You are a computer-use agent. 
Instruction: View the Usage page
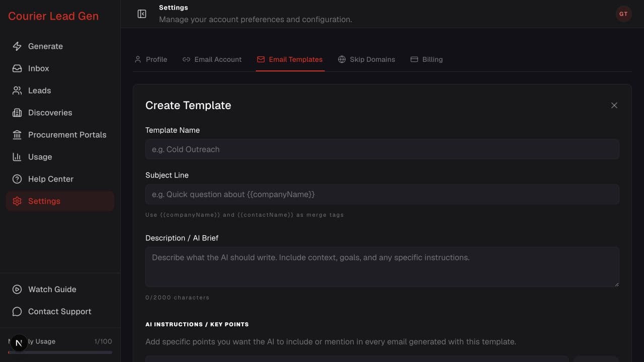click(60, 157)
